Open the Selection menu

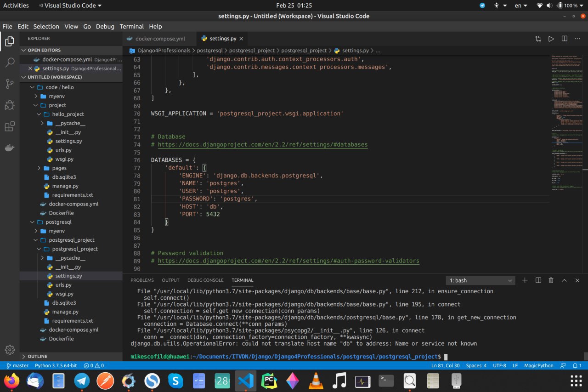click(x=46, y=27)
